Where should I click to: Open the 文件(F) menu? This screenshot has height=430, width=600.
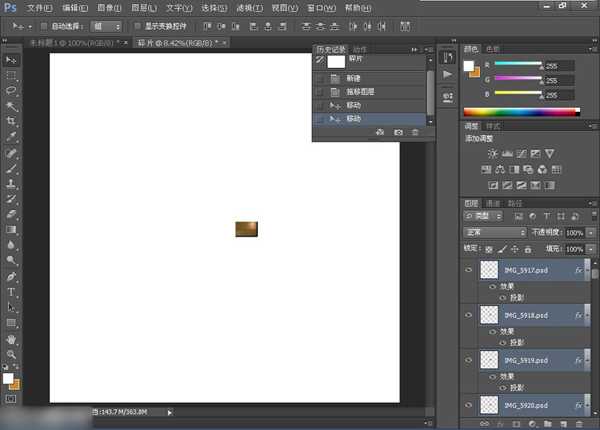click(39, 7)
